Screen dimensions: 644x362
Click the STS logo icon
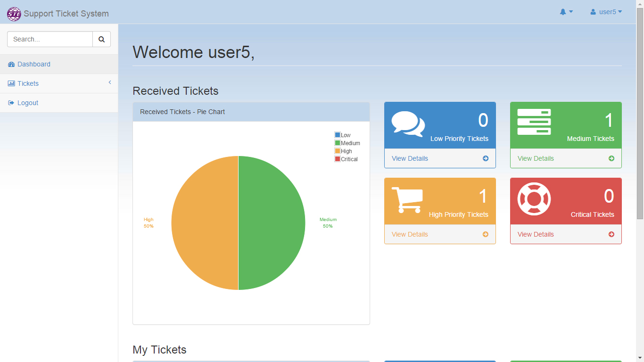14,14
